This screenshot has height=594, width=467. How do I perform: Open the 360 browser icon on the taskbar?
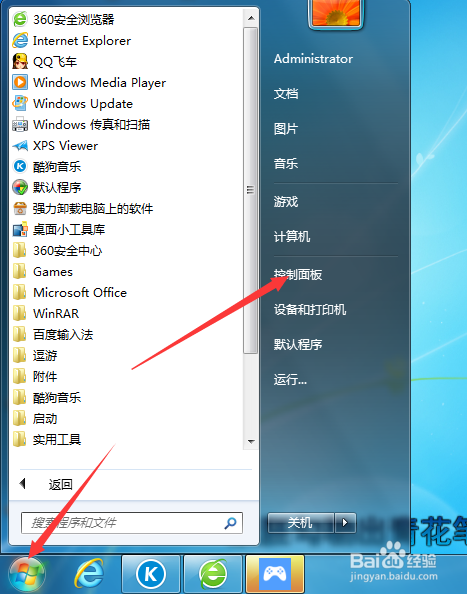[x=213, y=574]
